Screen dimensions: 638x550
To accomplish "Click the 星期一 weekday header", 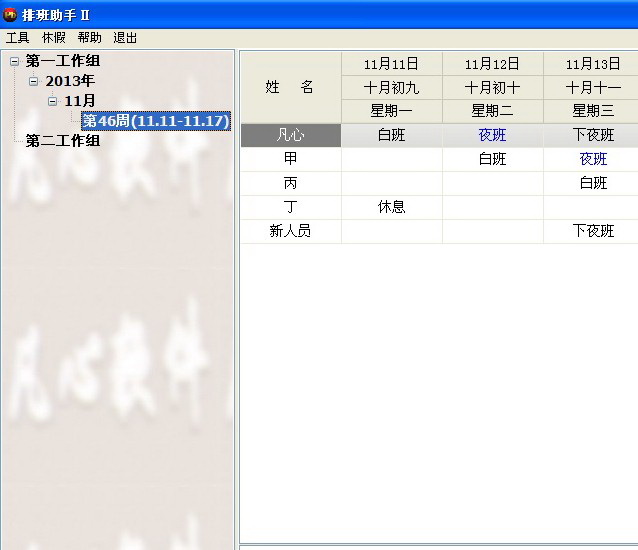I will (x=391, y=111).
